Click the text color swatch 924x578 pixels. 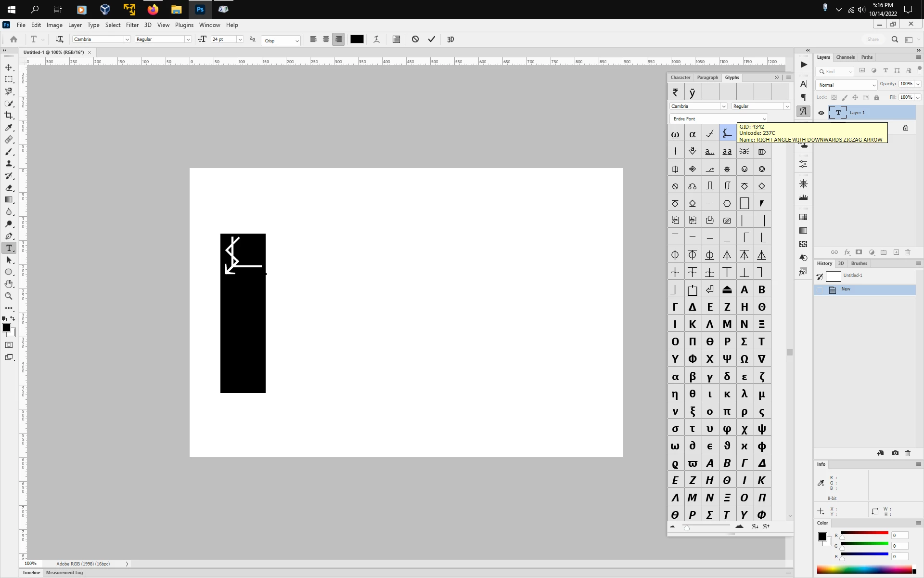pos(357,39)
